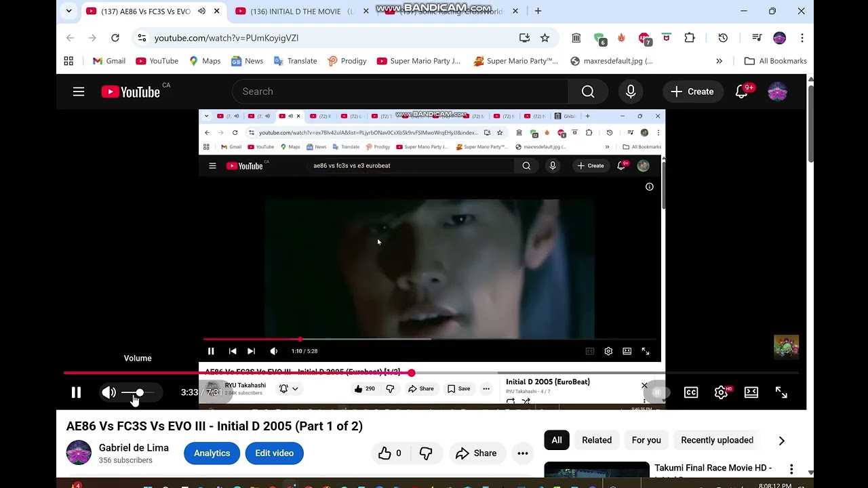The image size is (868, 488).
Task: Open the Maps bookmark
Action: click(x=205, y=61)
